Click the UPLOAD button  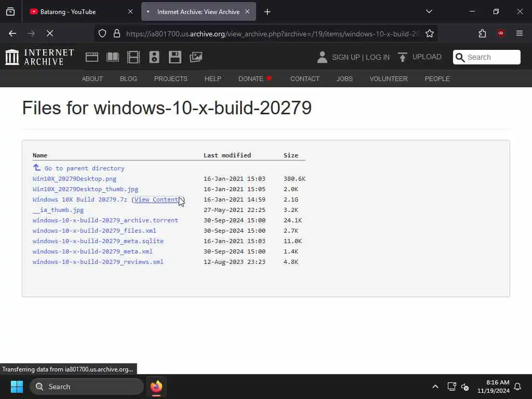click(x=420, y=57)
